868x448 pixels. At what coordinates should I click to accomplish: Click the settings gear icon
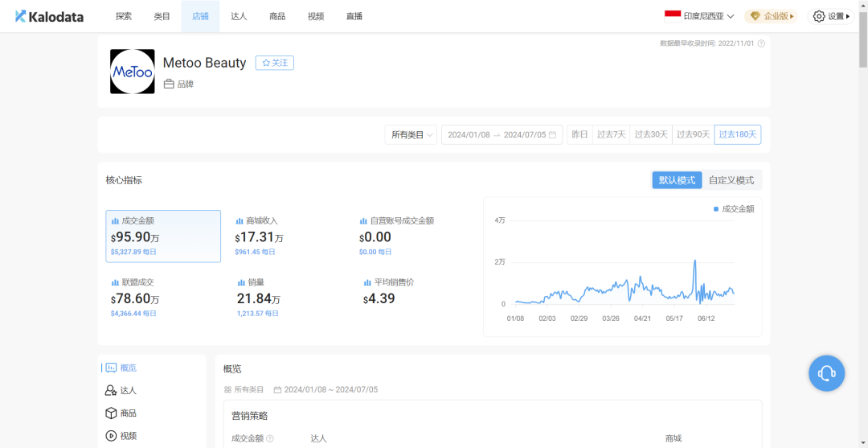(818, 16)
